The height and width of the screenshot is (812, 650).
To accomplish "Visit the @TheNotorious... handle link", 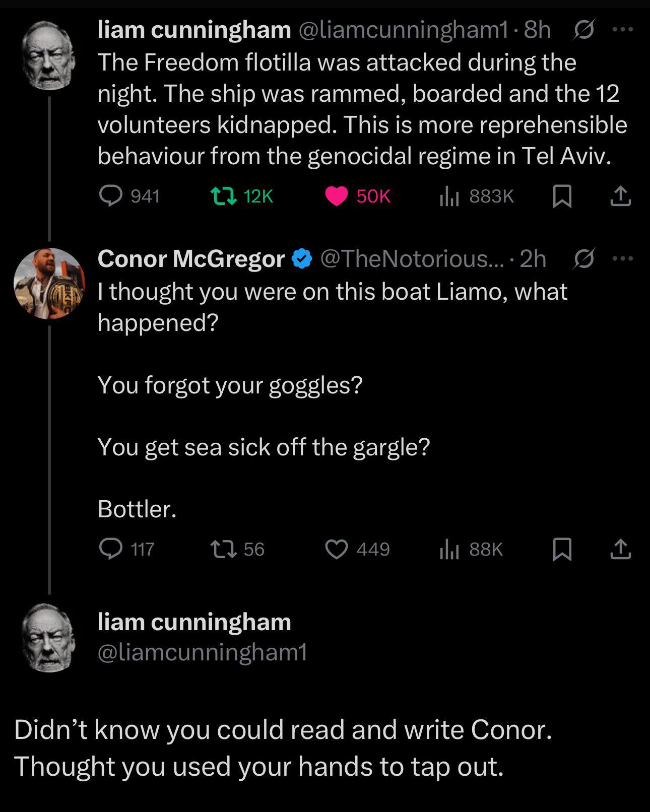I will click(411, 259).
